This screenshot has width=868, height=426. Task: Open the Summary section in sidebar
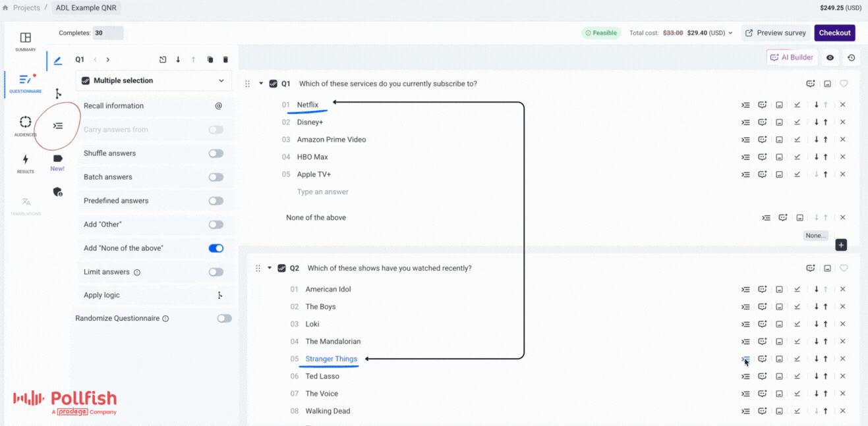pos(26,41)
